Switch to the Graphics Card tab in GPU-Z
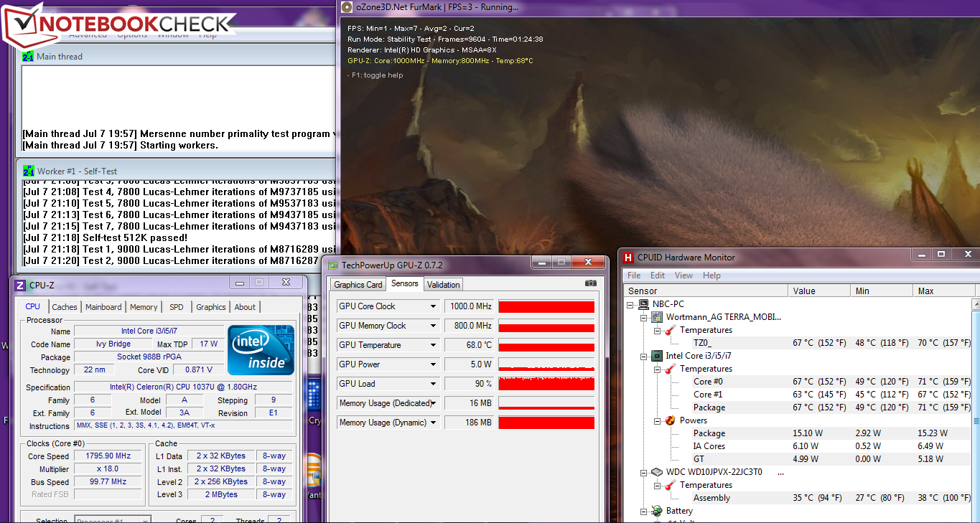The height and width of the screenshot is (523, 980). pyautogui.click(x=358, y=285)
